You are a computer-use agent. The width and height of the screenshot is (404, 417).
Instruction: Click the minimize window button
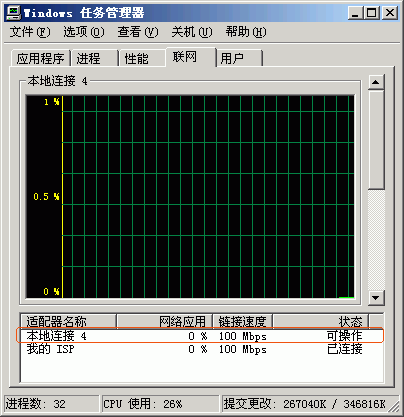[x=356, y=13]
